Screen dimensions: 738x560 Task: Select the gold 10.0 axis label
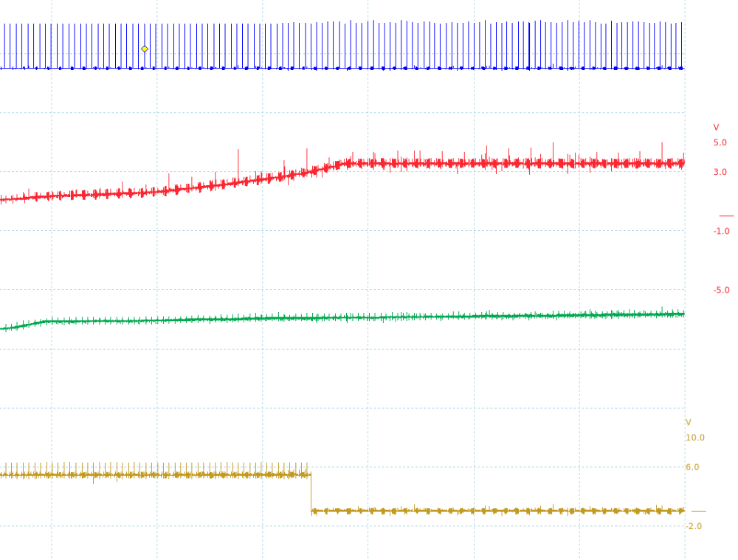(x=694, y=438)
